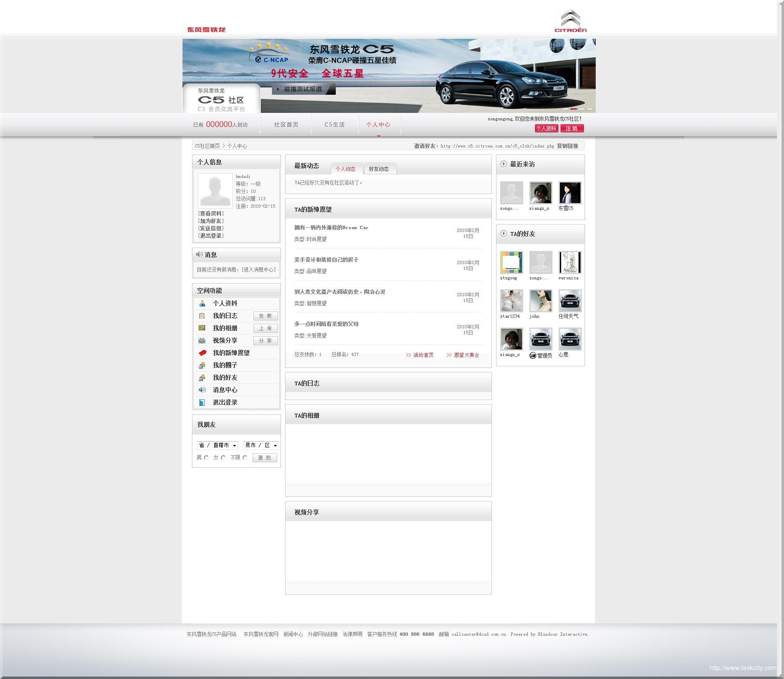Open 新闻中心 footer link
784x679 pixels.
[293, 635]
